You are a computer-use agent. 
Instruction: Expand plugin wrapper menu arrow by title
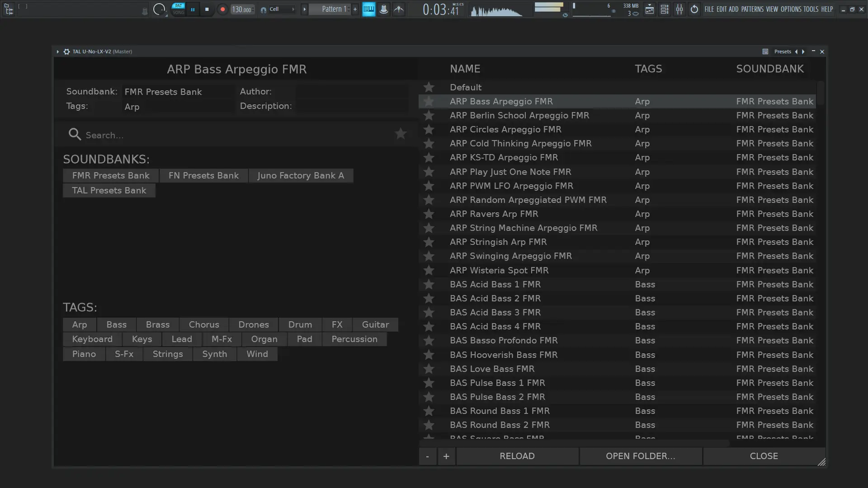57,52
